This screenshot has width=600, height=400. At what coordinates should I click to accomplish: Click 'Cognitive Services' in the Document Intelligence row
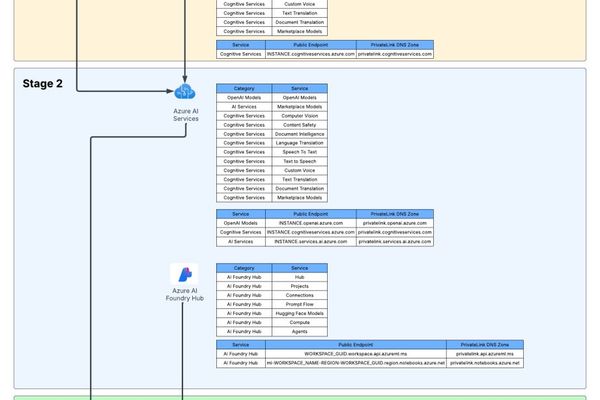point(244,134)
